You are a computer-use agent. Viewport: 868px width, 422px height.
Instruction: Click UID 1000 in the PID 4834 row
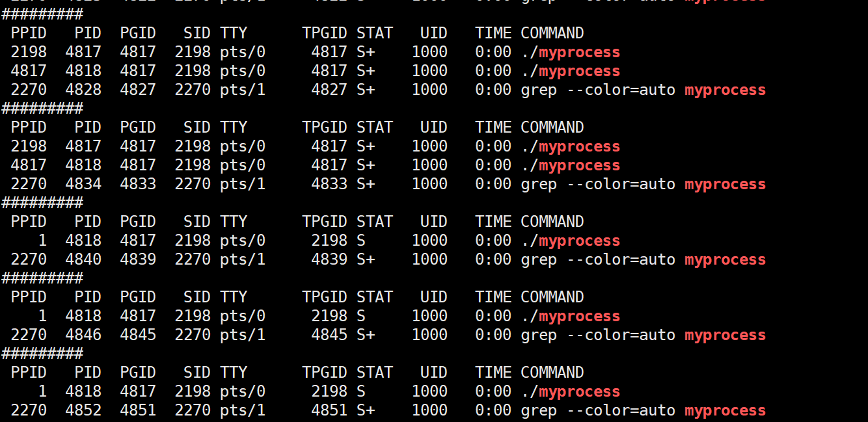click(429, 184)
